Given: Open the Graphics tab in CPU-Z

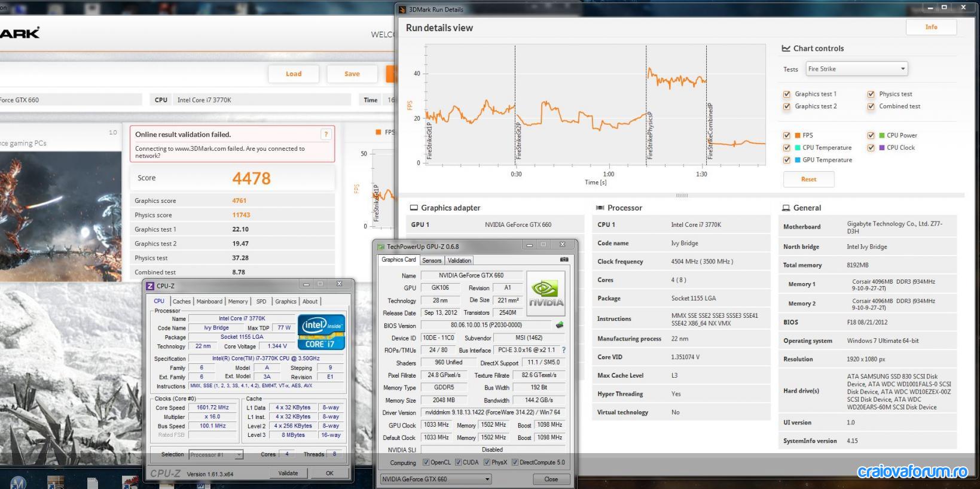Looking at the screenshot, I should tap(286, 302).
